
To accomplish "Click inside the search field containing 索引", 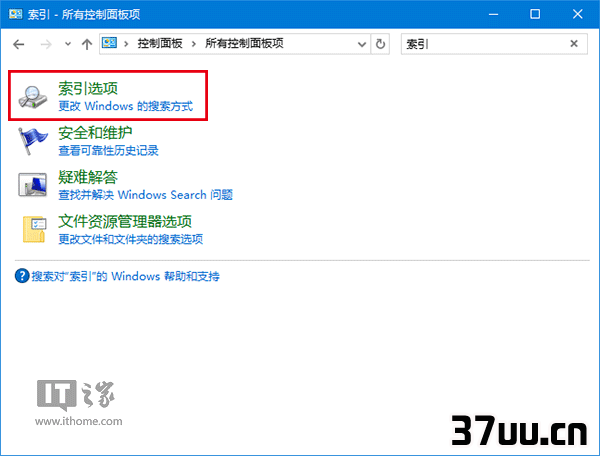I will click(485, 44).
